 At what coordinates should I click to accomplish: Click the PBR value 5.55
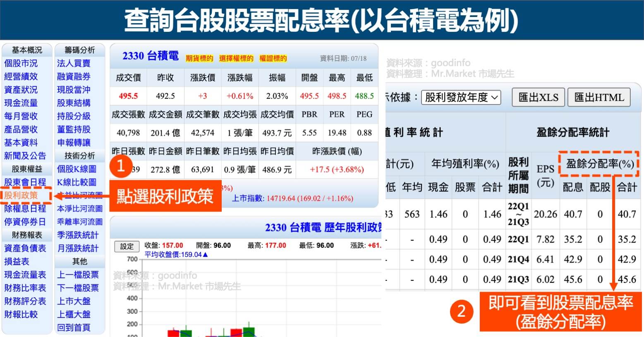(309, 133)
